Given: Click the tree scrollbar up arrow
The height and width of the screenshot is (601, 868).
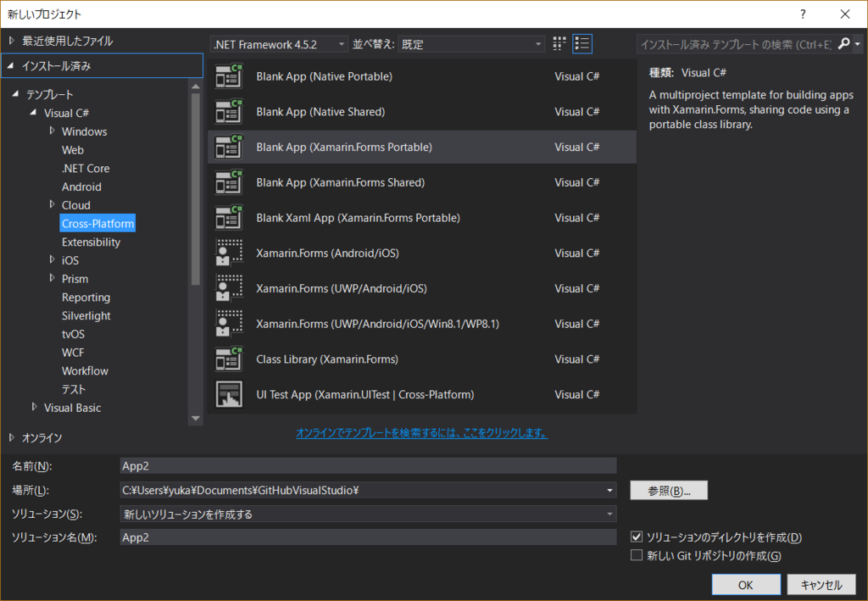Looking at the screenshot, I should click(196, 86).
